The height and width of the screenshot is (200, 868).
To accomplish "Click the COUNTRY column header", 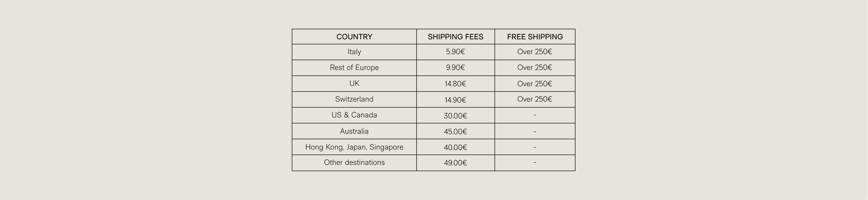I will click(354, 37).
